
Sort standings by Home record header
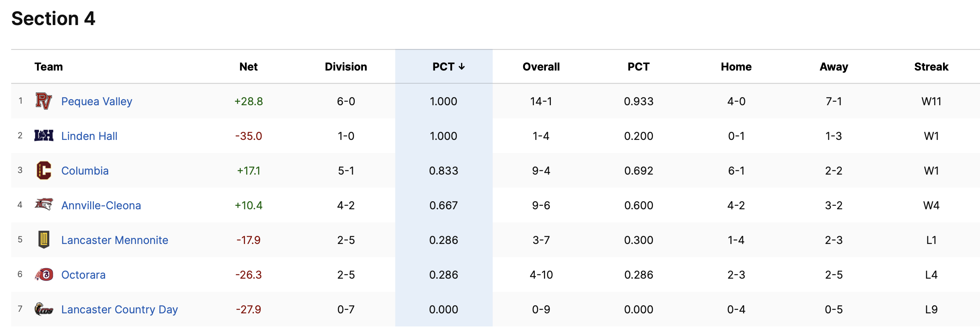click(x=736, y=67)
